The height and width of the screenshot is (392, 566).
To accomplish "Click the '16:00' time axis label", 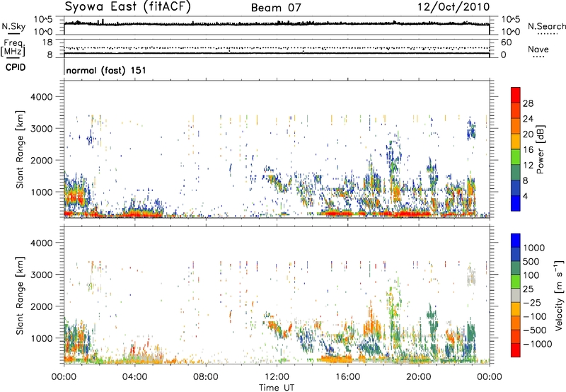I will pyautogui.click(x=347, y=377).
